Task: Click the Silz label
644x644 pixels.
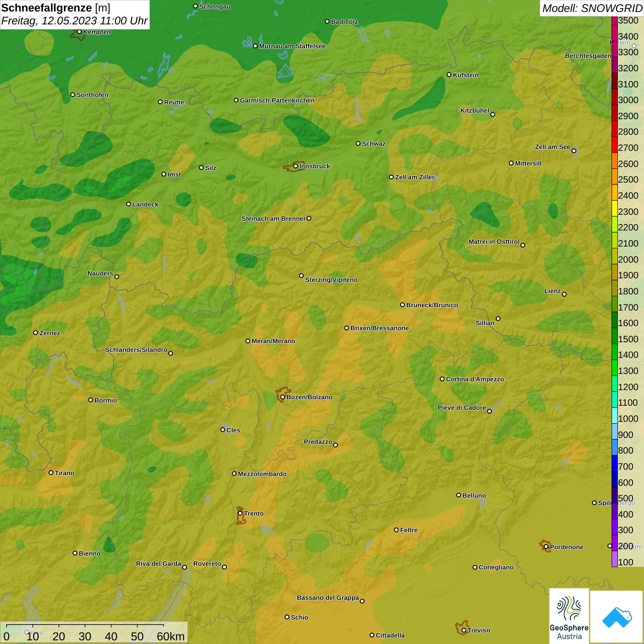Action: tap(211, 168)
